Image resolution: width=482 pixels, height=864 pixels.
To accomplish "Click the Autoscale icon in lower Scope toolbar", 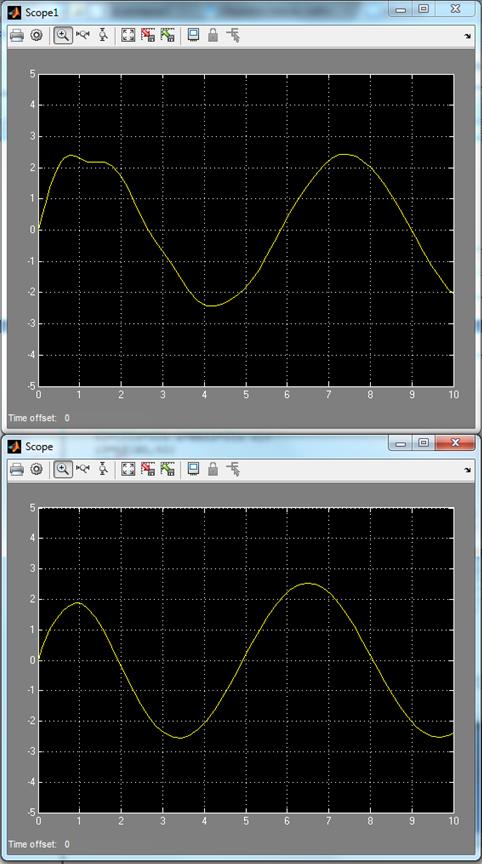I will (128, 469).
